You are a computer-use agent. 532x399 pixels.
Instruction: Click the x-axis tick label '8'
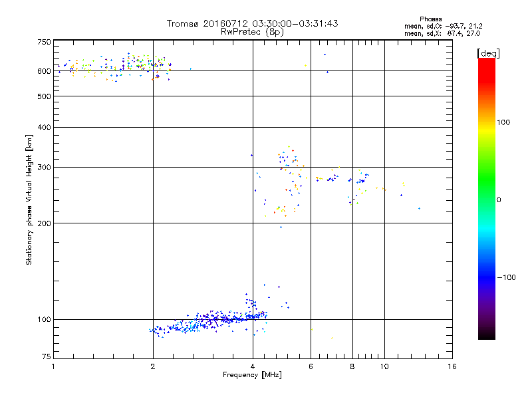coord(352,366)
